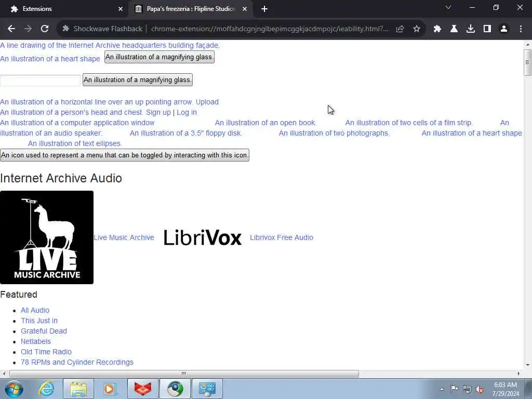
Task: Switch to the Extensions tab
Action: point(64,9)
